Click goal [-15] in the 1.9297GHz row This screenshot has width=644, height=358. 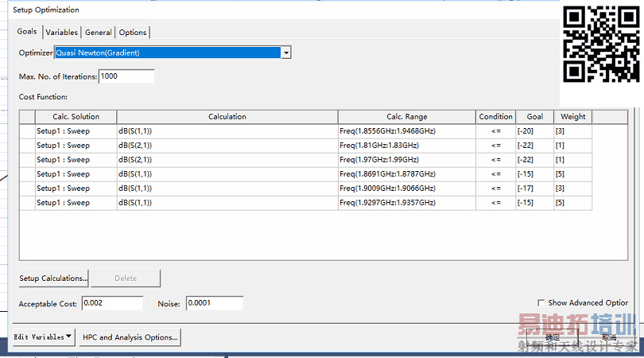535,203
